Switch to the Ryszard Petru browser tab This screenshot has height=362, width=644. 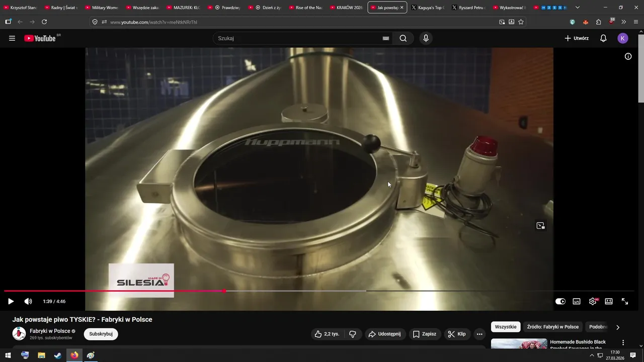(x=468, y=8)
